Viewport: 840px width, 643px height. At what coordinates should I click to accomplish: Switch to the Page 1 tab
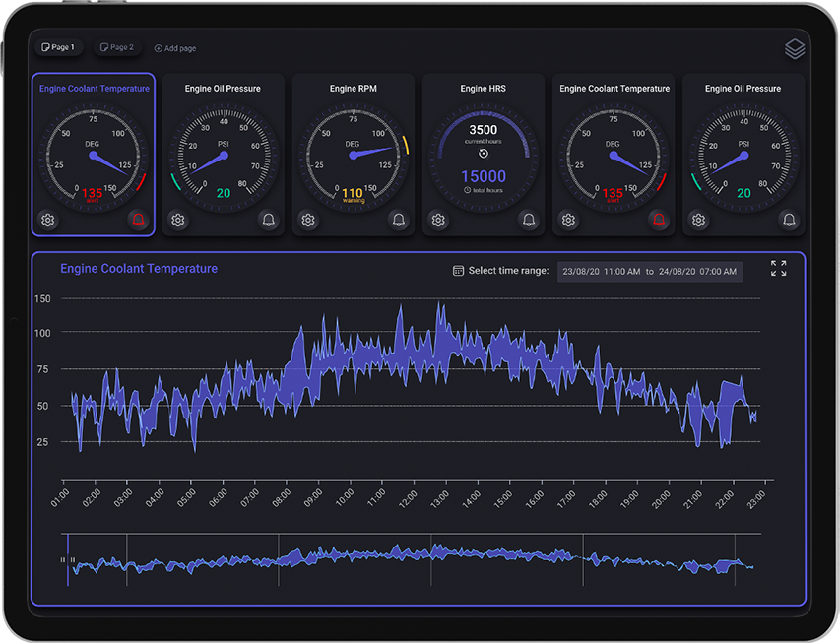click(58, 47)
